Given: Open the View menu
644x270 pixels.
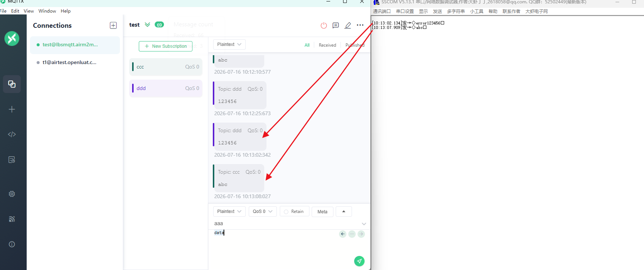Looking at the screenshot, I should click(29, 11).
